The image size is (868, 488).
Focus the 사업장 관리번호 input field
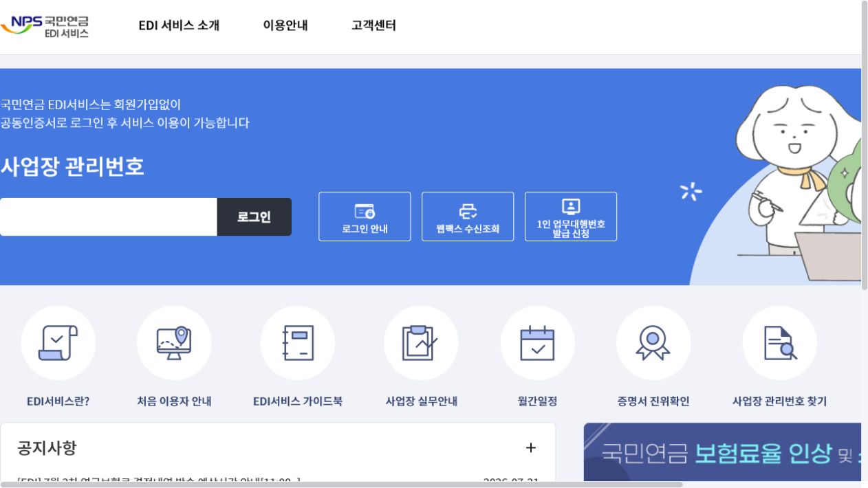(x=109, y=217)
